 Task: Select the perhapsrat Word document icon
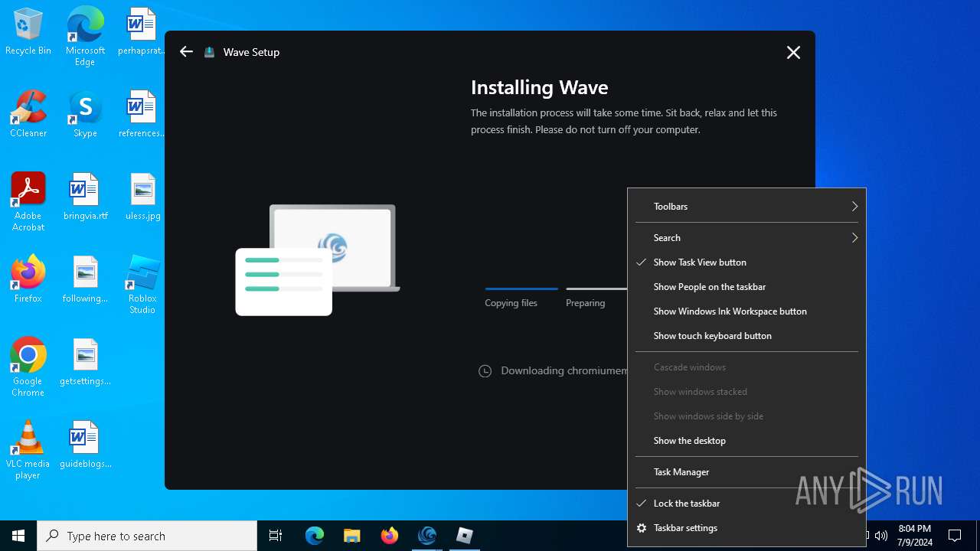[x=142, y=32]
